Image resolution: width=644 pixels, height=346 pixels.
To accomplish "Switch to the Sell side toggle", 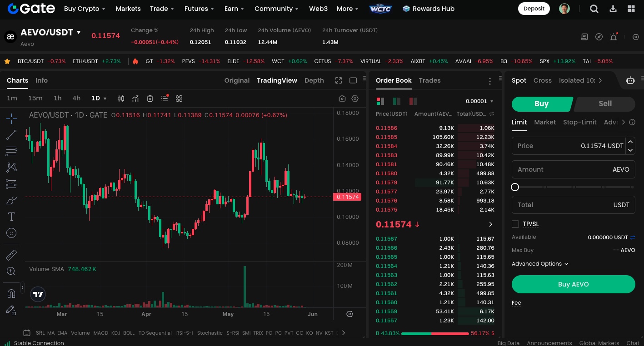I will (604, 104).
